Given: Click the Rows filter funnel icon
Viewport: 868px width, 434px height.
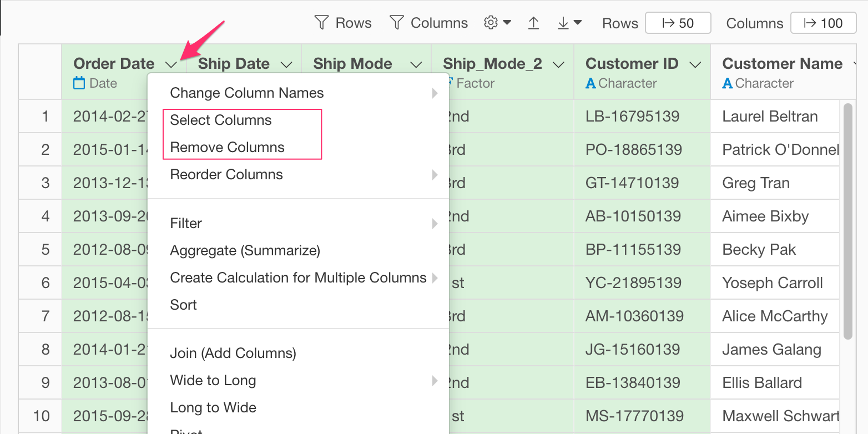Looking at the screenshot, I should tap(321, 23).
